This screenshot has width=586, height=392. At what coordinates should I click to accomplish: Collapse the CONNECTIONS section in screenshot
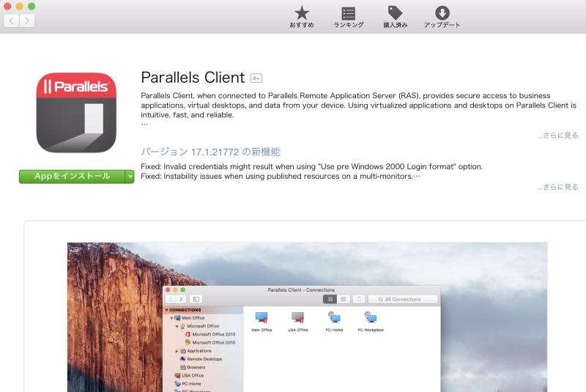166,310
